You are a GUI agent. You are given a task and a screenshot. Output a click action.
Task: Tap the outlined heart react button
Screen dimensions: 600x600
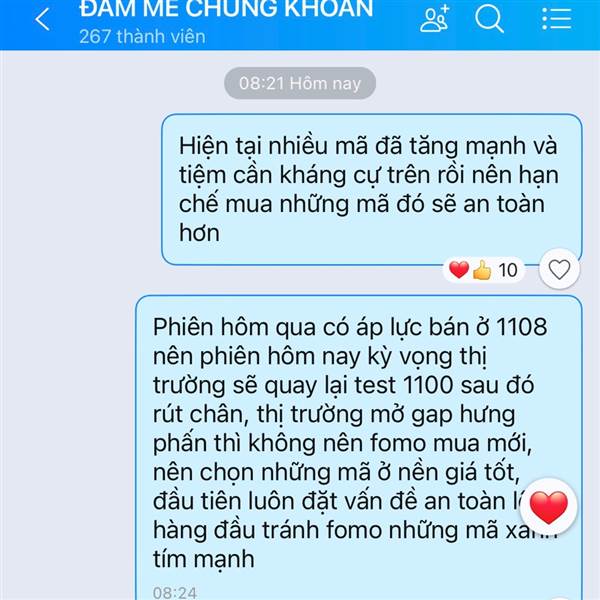tap(559, 269)
